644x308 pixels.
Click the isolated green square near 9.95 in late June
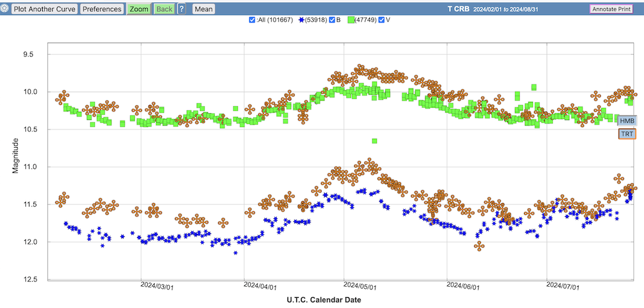tap(534, 87)
